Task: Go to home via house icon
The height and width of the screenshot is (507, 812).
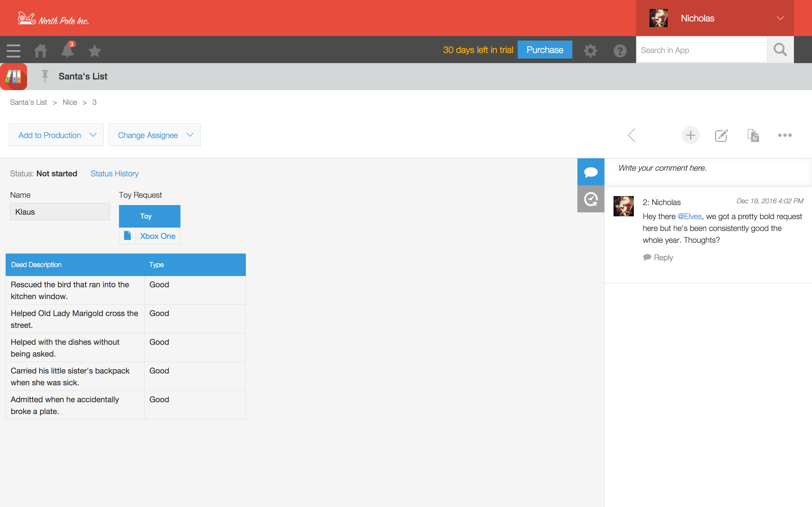Action: (x=41, y=51)
